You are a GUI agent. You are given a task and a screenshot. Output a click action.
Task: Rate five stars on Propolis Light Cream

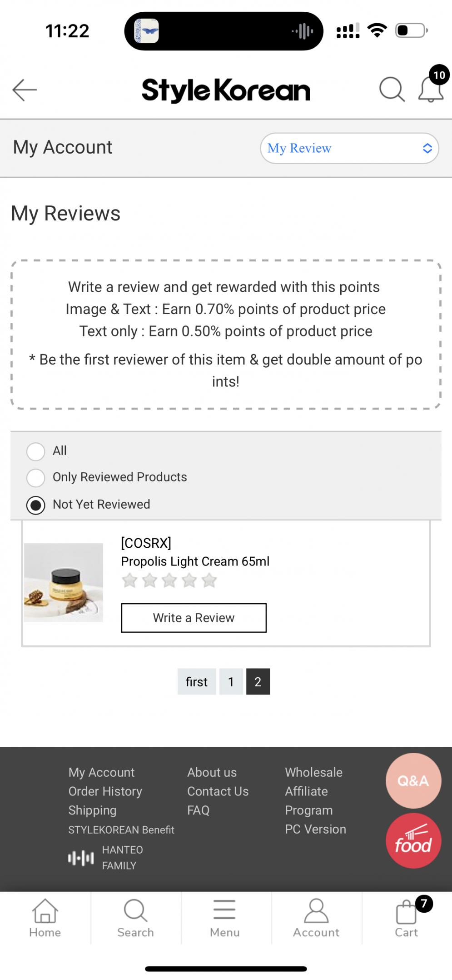click(209, 580)
